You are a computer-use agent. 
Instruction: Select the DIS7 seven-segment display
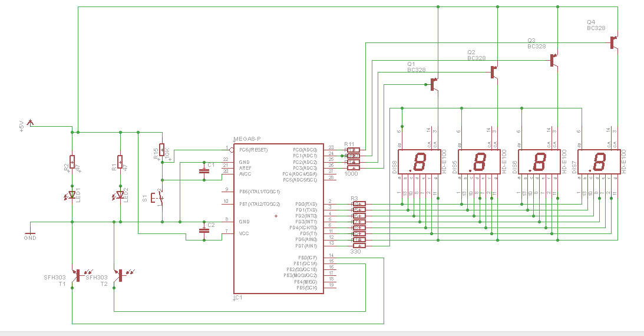point(599,162)
